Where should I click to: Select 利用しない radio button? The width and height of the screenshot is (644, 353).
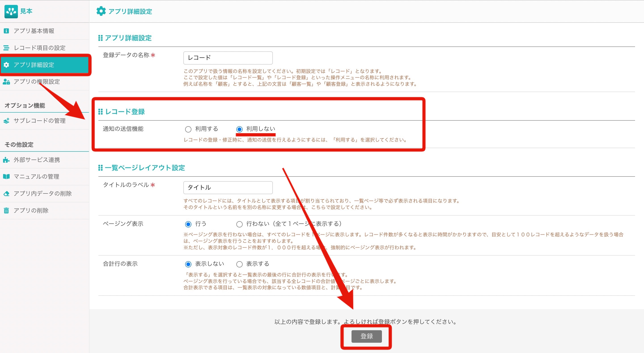pyautogui.click(x=239, y=129)
